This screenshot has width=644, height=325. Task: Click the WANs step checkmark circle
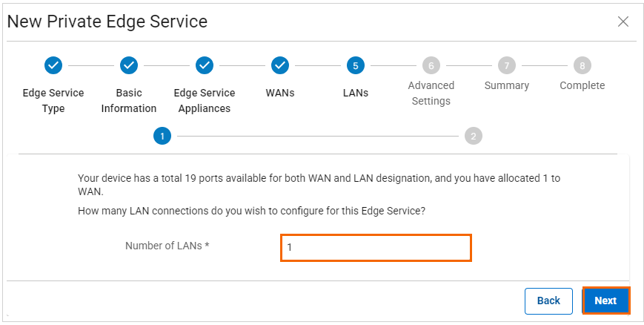[x=279, y=65]
